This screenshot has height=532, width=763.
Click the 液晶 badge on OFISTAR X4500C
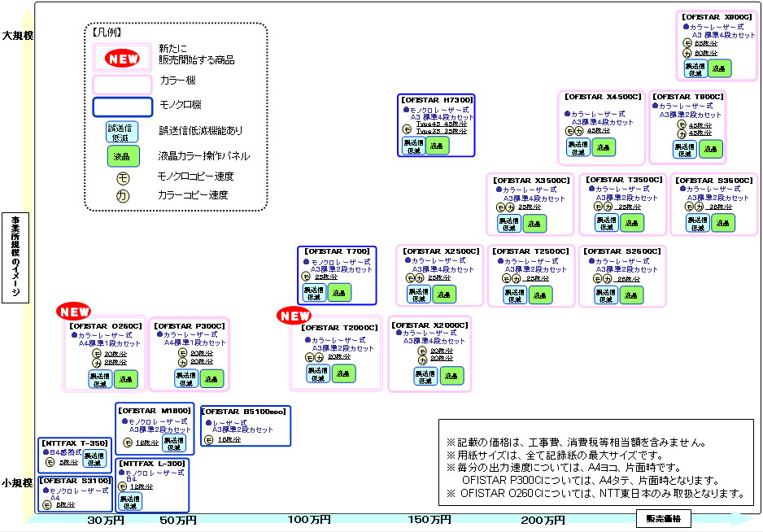pos(604,147)
